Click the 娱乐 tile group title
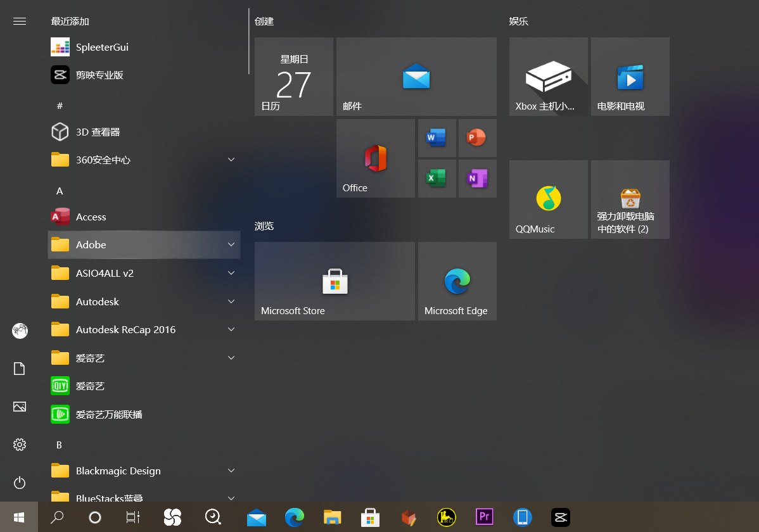This screenshot has width=759, height=532. (518, 22)
